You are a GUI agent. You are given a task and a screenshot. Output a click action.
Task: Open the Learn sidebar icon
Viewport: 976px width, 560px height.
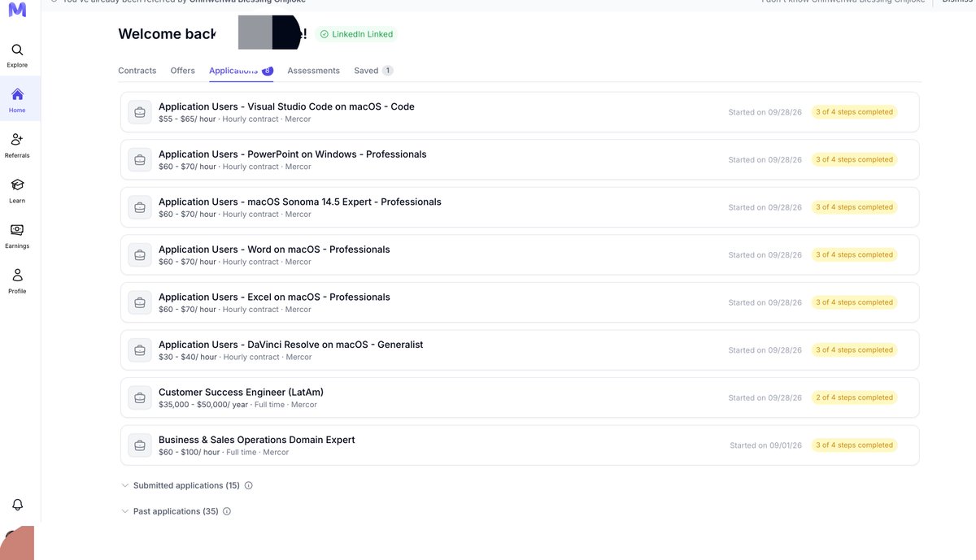[x=17, y=185]
